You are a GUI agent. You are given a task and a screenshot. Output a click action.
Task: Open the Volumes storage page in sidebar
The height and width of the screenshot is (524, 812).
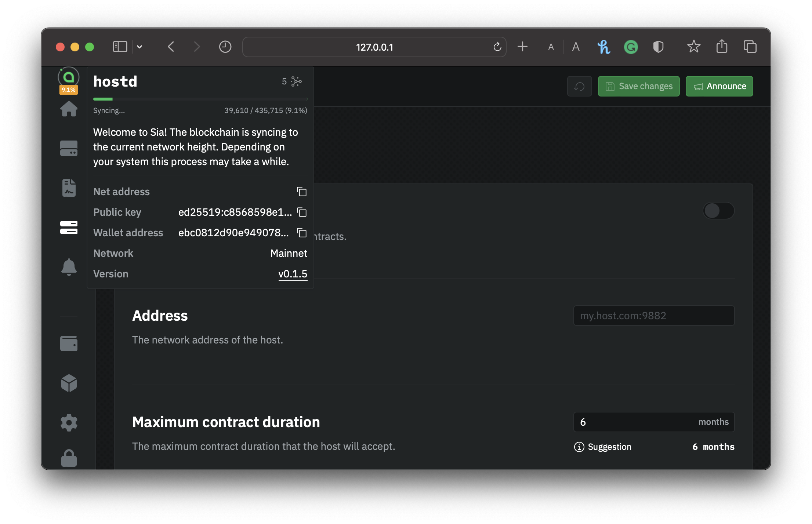pos(69,148)
